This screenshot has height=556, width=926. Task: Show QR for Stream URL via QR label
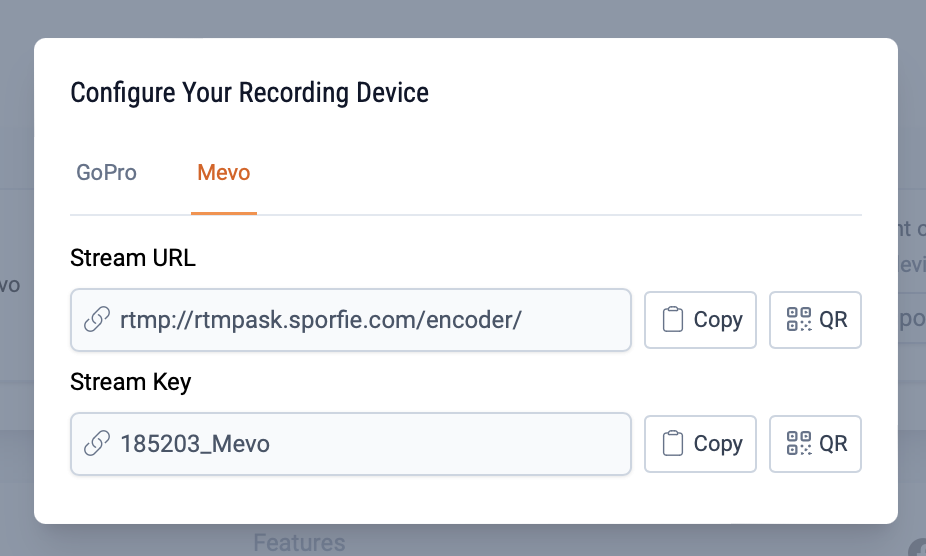coord(833,320)
